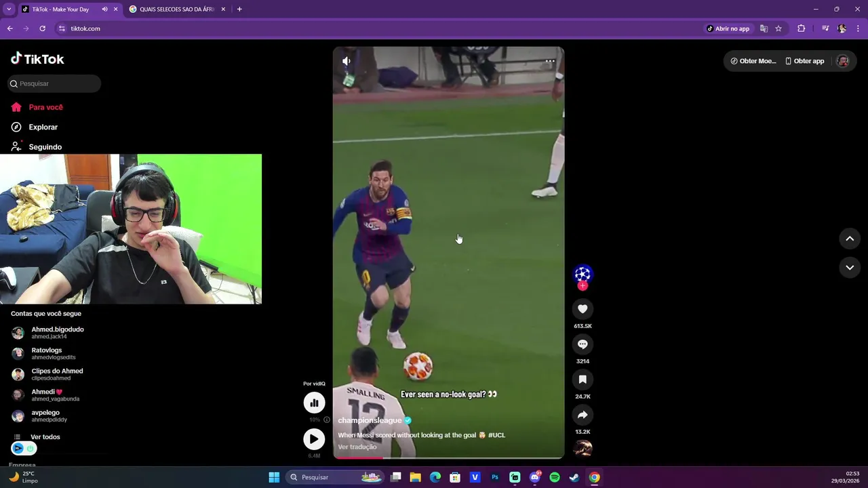Open Discord from the taskbar
The height and width of the screenshot is (488, 868).
click(x=535, y=477)
